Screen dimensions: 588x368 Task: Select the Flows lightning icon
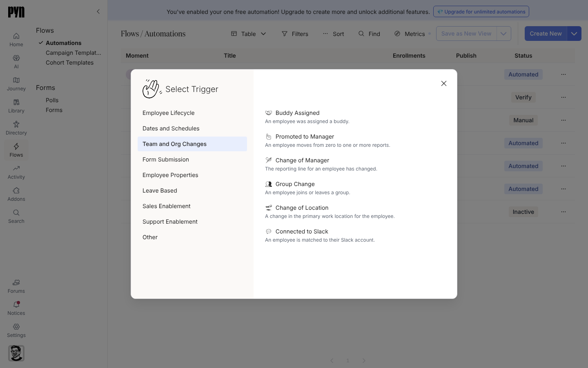click(x=16, y=150)
